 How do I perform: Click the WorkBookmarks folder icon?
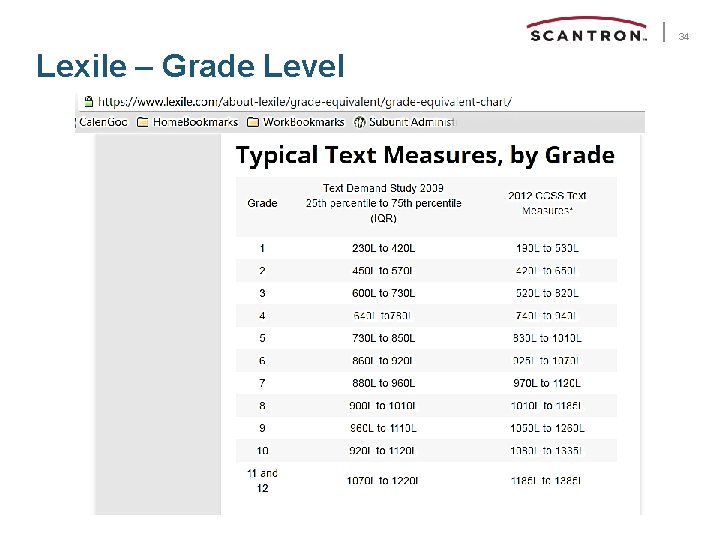253,122
